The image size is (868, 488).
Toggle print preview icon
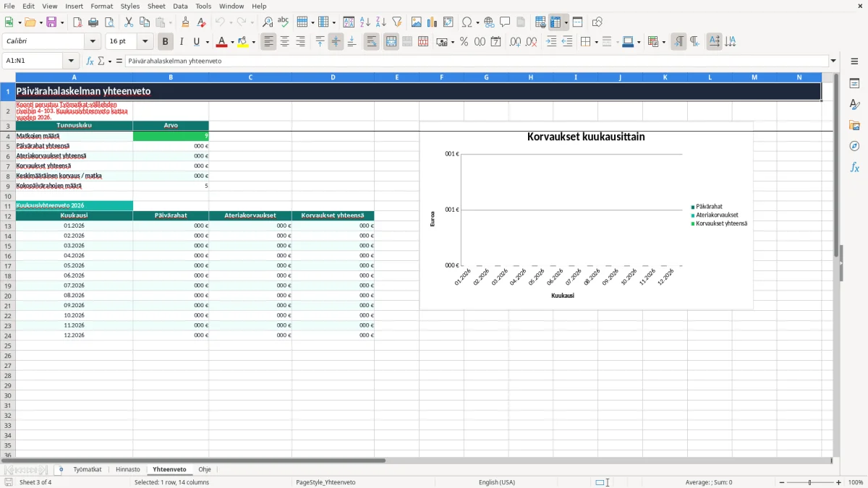click(x=109, y=22)
